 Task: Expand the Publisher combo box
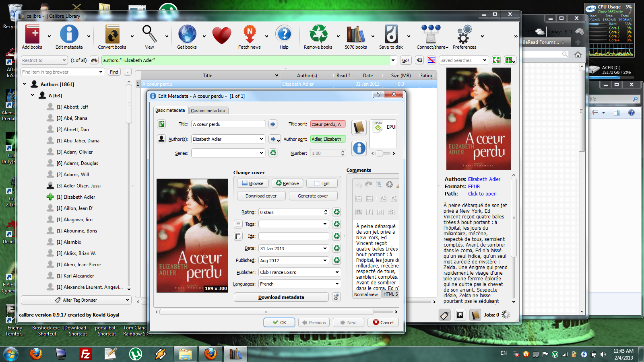(x=337, y=272)
